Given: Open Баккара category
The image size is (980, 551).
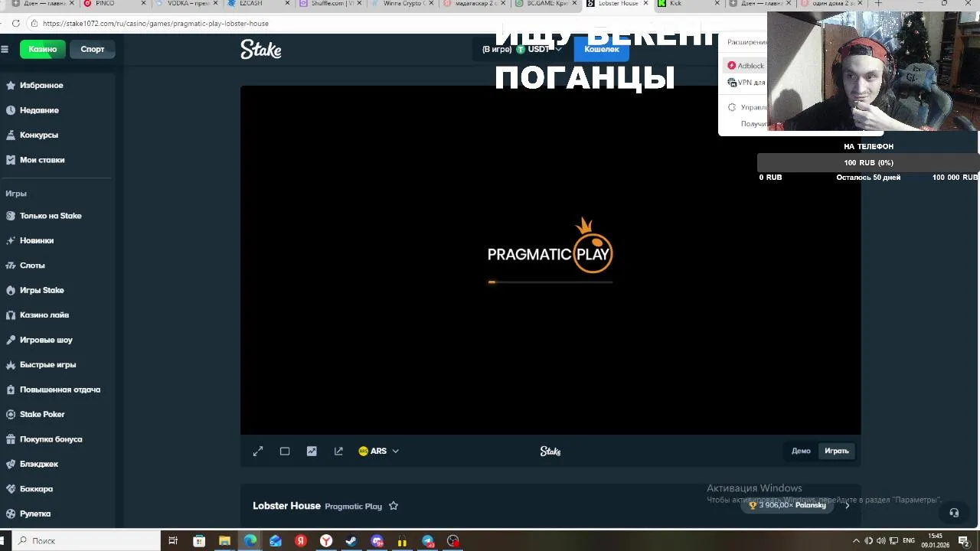Looking at the screenshot, I should [x=36, y=489].
